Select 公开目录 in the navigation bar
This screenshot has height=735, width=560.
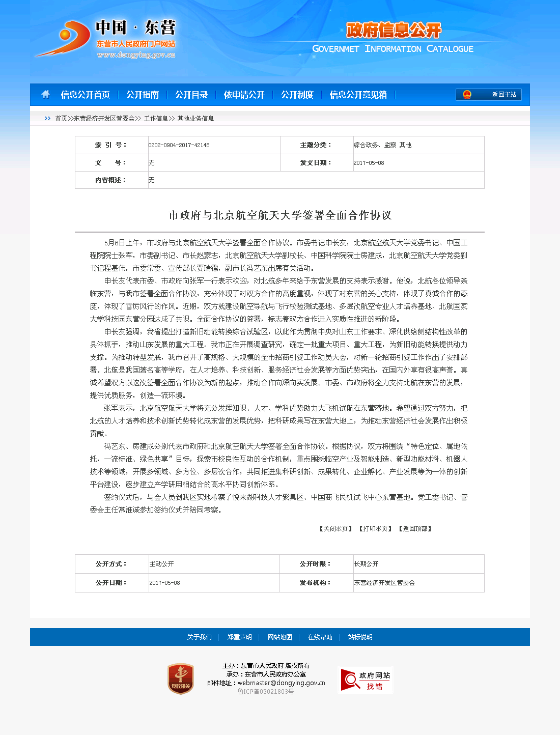pyautogui.click(x=191, y=95)
